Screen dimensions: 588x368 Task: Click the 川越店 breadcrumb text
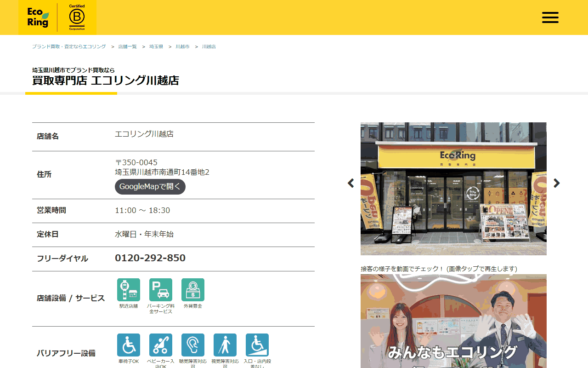point(209,47)
